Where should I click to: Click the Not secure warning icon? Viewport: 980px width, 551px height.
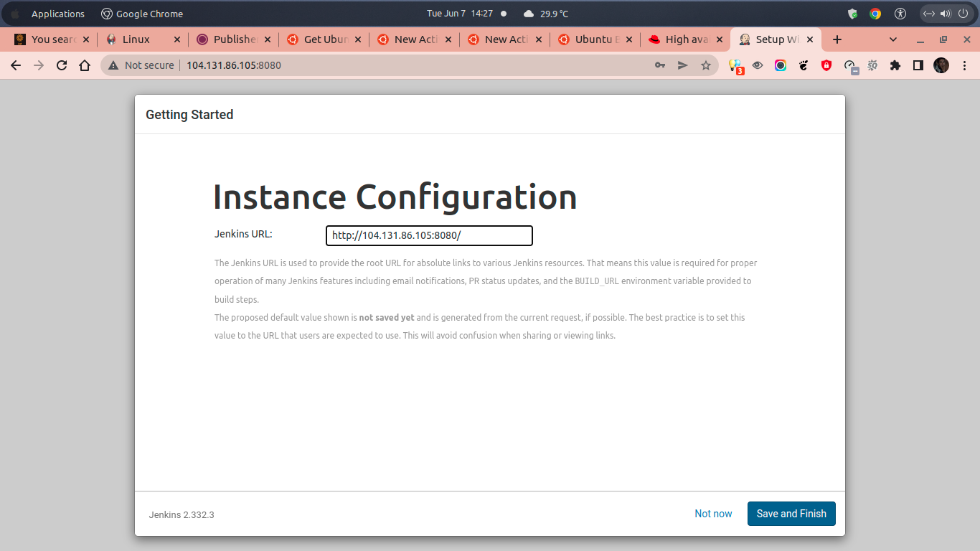coord(113,65)
